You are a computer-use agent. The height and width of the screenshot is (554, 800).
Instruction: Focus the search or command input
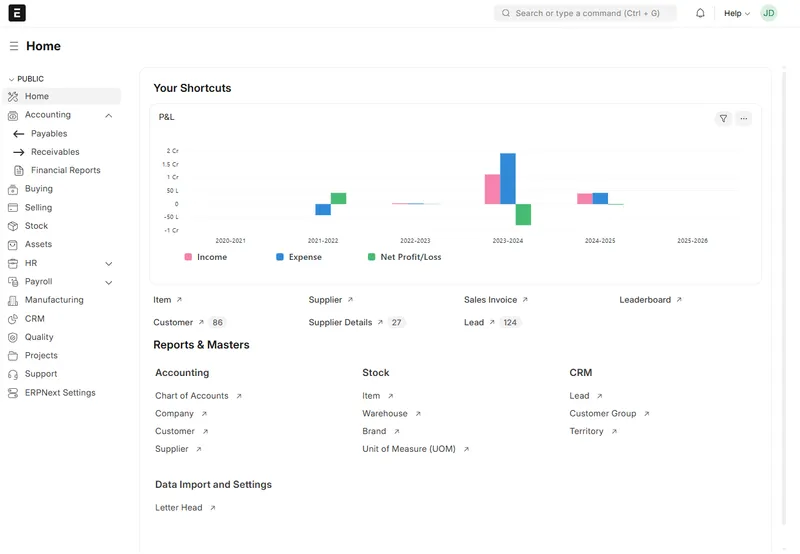[x=585, y=13]
